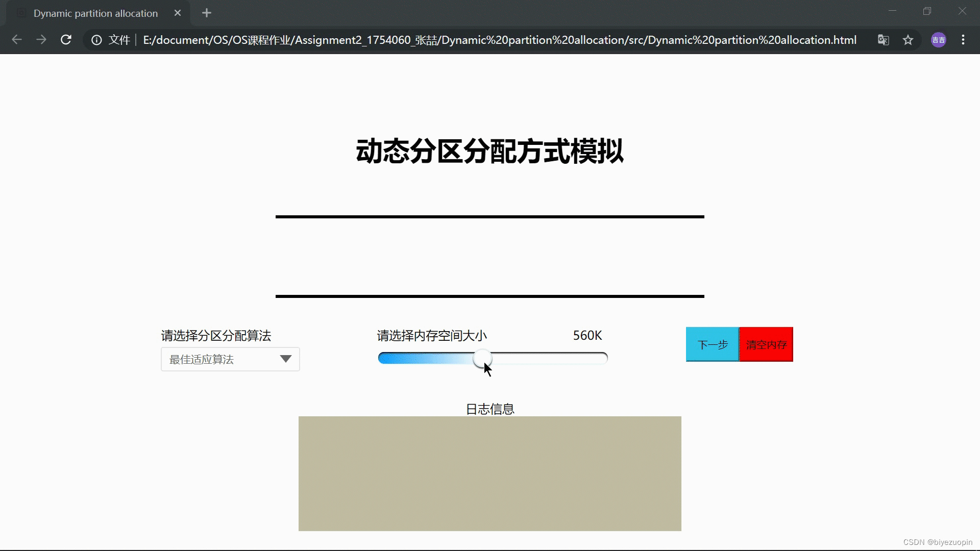Close the Dynamic partition allocation tab
Viewport: 980px width, 551px height.
(178, 13)
